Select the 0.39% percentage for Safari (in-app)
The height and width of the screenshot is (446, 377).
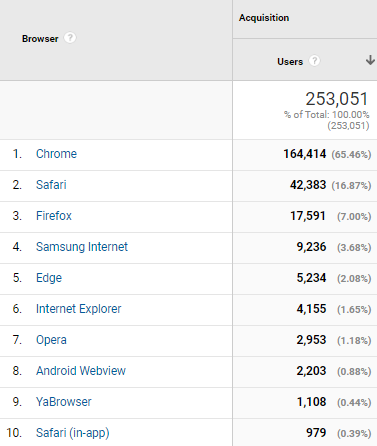click(354, 434)
